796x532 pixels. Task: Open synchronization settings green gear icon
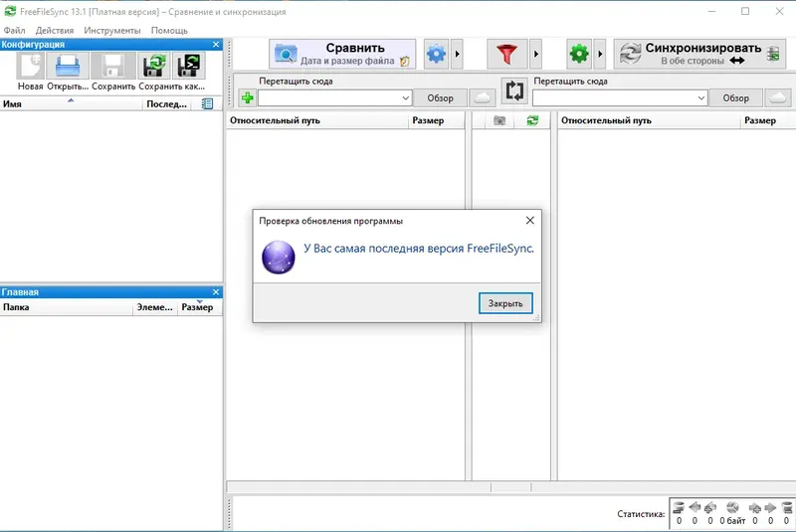pos(579,54)
